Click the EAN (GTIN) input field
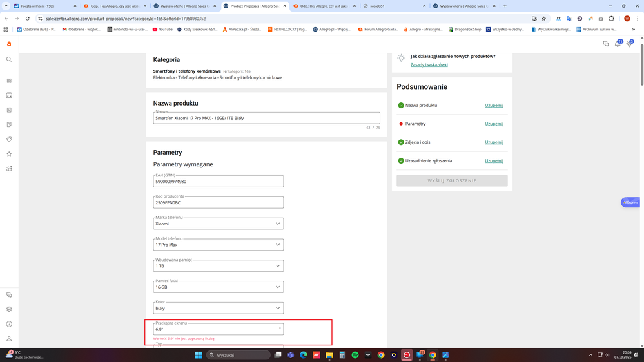 218,182
